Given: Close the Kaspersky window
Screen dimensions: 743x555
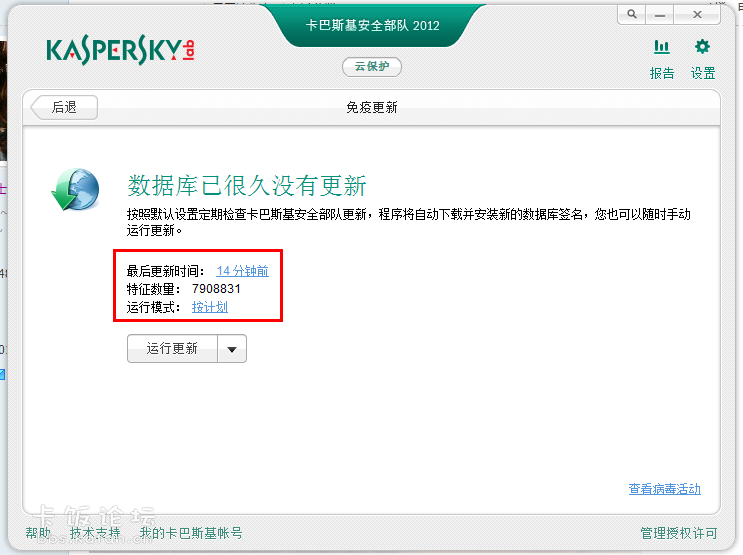Looking at the screenshot, I should (697, 15).
